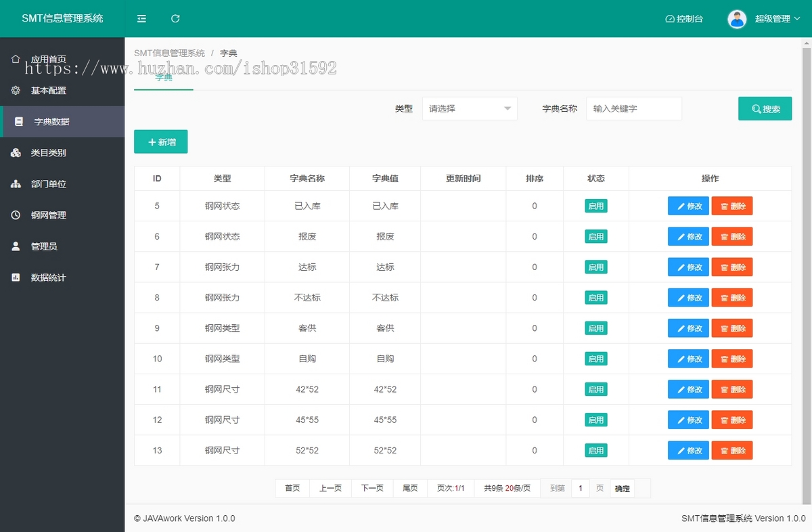This screenshot has height=532, width=812.
Task: Edit the 45*55 row ID 12
Action: 688,420
